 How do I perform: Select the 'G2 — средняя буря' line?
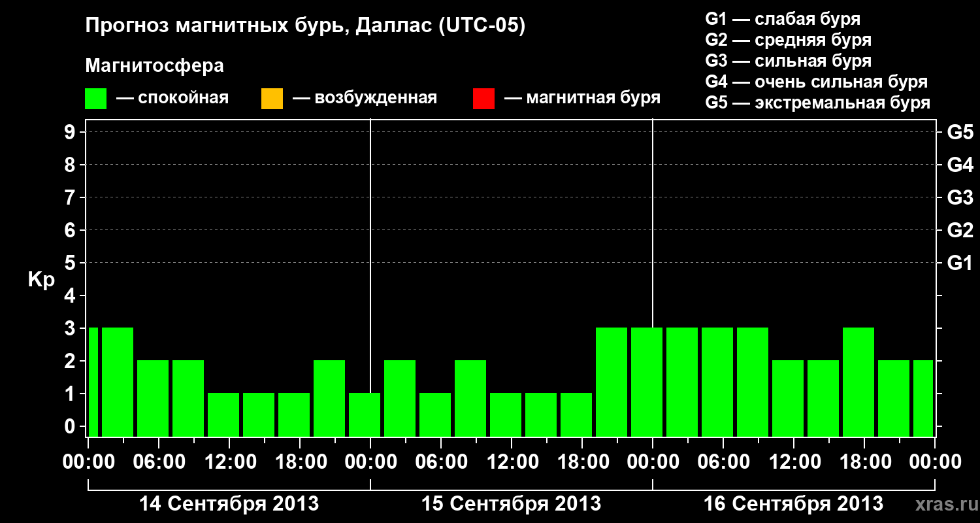tap(788, 40)
